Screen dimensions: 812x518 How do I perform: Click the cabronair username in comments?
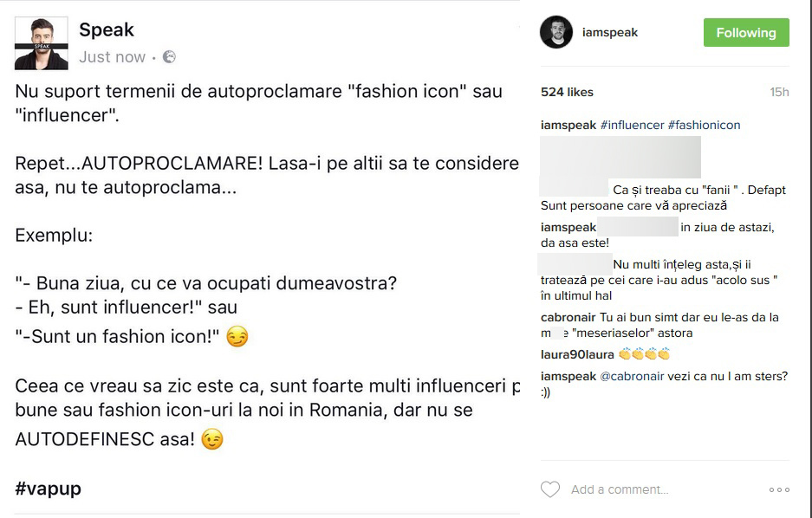[x=570, y=318]
